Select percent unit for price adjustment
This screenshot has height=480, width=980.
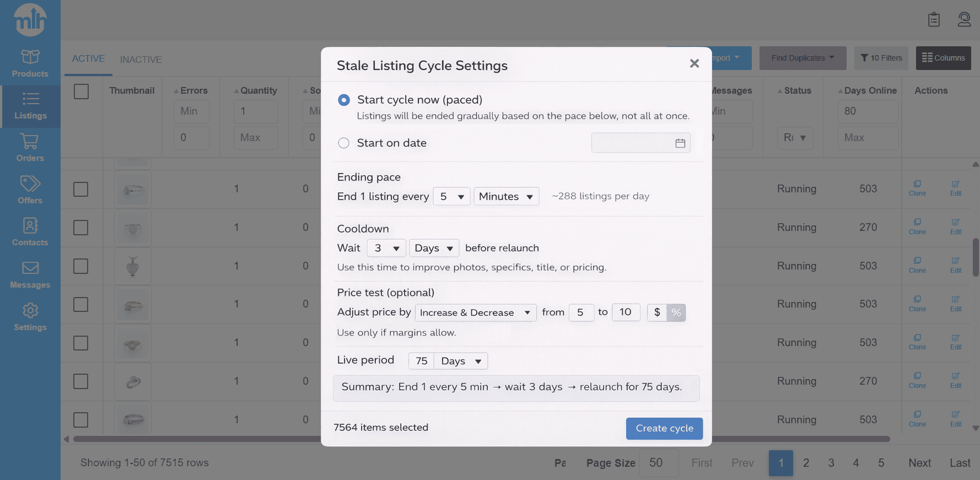(x=676, y=312)
